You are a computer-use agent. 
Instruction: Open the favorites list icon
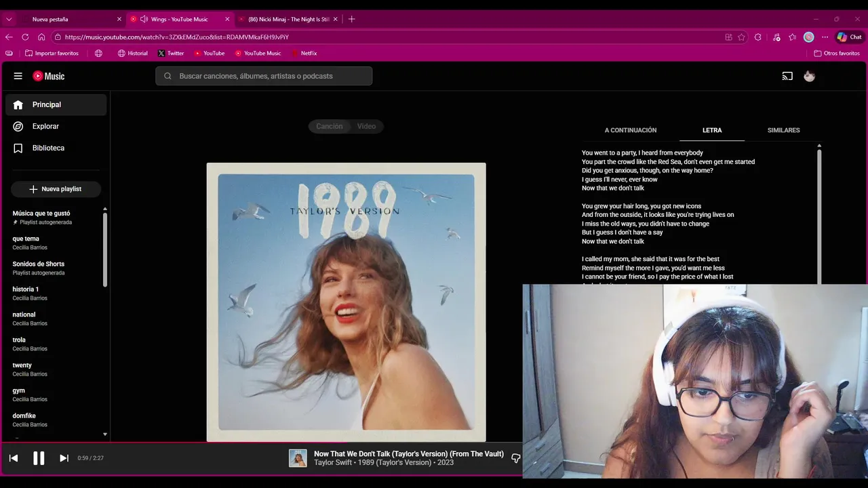(x=792, y=37)
